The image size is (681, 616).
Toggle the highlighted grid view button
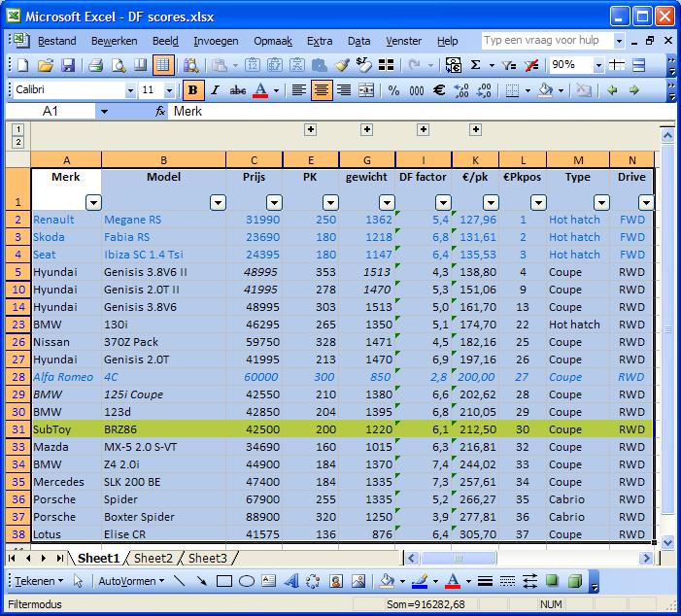coord(163,65)
